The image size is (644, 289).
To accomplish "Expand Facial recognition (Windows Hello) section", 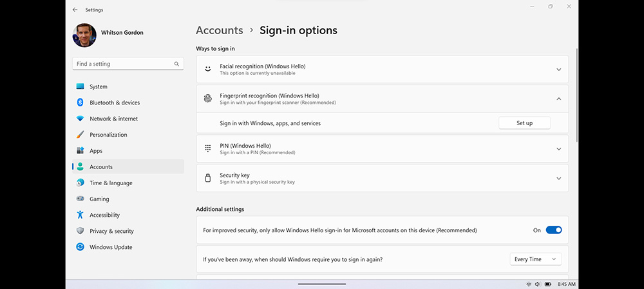I will click(558, 69).
